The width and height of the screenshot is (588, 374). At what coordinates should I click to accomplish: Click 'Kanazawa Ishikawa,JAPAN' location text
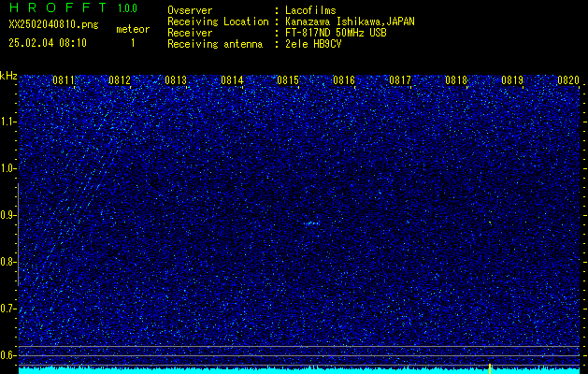pos(350,22)
